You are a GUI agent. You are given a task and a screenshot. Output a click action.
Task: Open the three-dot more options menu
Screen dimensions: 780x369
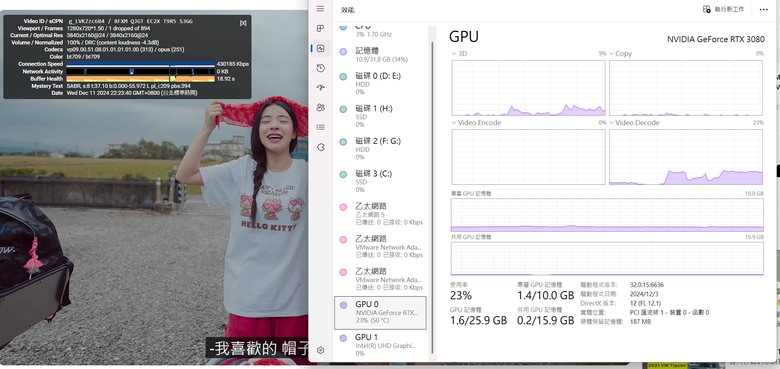pos(764,9)
